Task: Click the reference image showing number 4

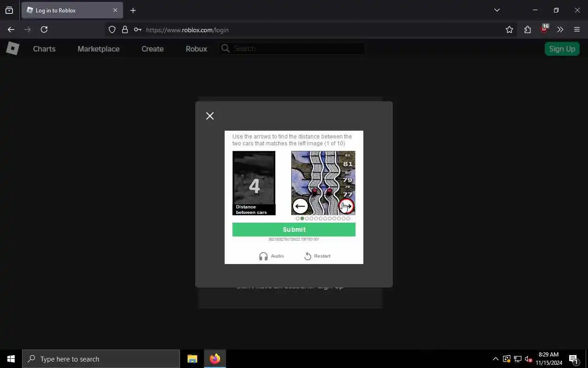Action: [254, 183]
